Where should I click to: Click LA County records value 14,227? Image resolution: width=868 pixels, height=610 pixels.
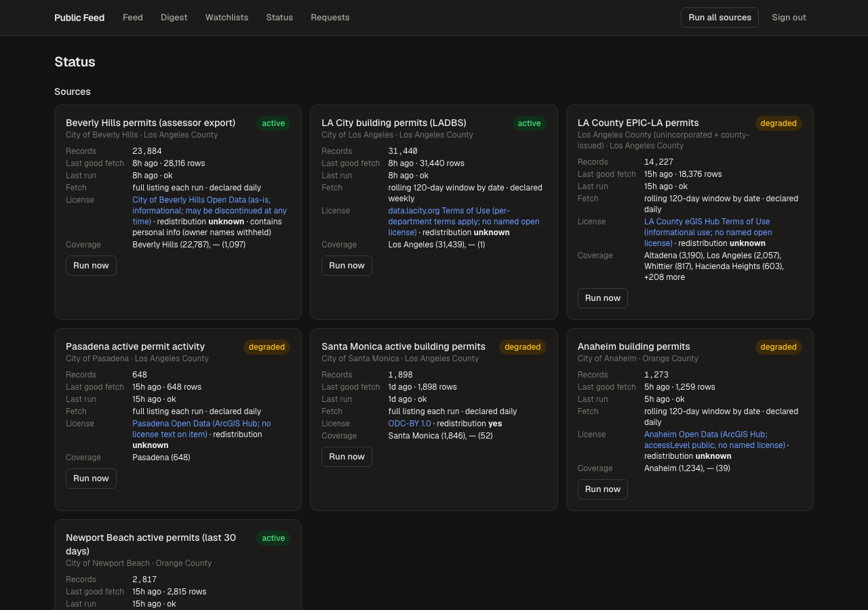point(658,162)
